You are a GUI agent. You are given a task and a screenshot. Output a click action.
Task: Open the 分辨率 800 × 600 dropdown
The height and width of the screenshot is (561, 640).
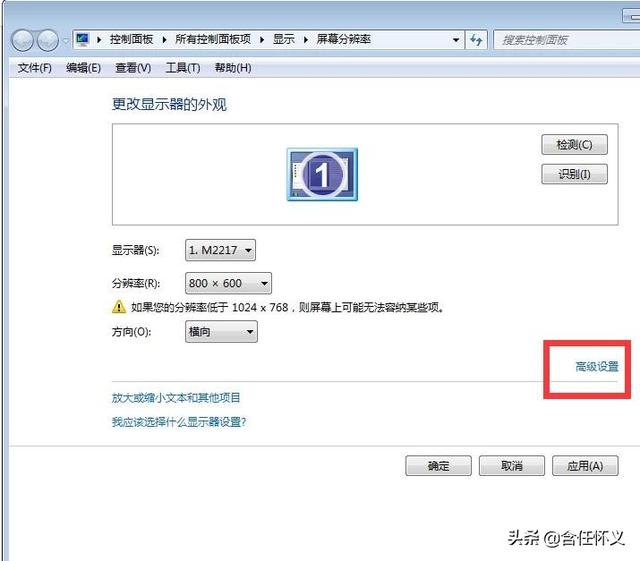228,283
